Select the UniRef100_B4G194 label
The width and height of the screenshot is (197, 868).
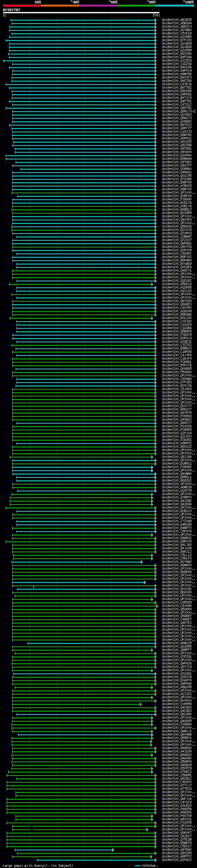[x=177, y=67]
